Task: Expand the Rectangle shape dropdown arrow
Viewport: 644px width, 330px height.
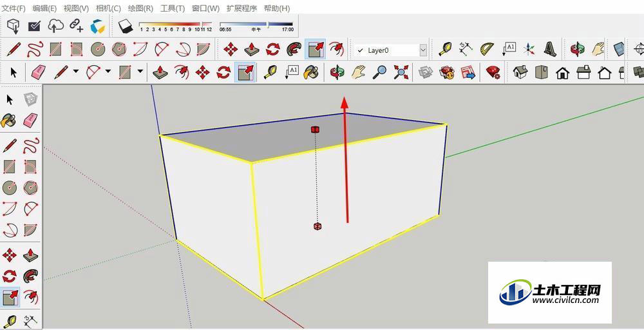Action: [140, 71]
